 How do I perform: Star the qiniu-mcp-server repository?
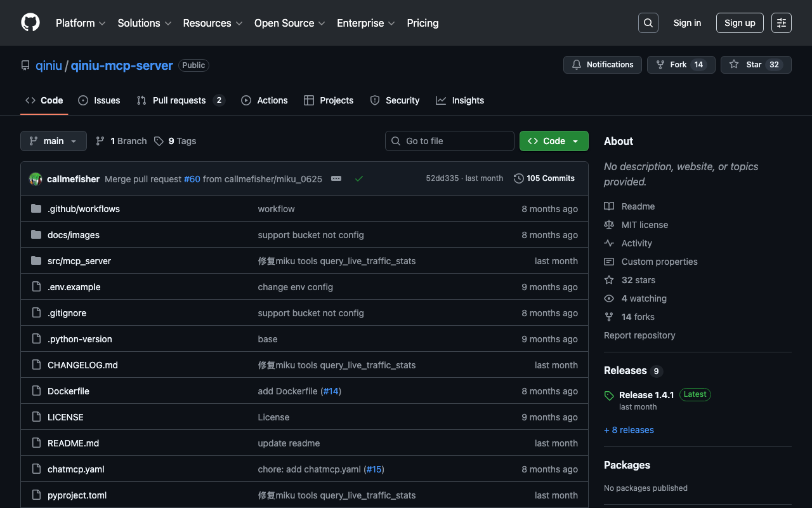(755, 65)
